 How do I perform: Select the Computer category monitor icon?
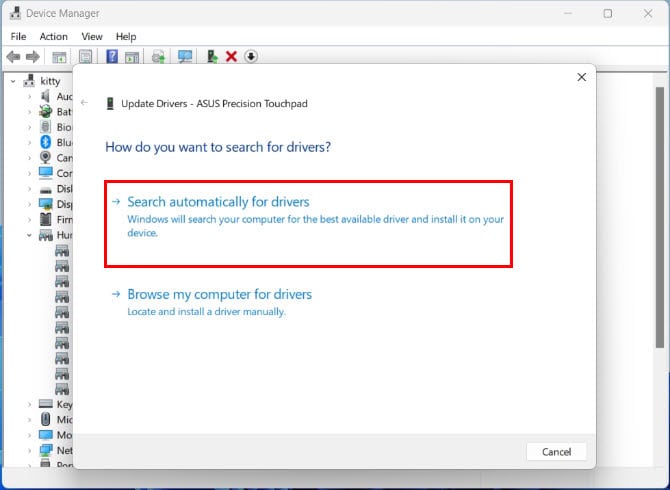(x=45, y=173)
